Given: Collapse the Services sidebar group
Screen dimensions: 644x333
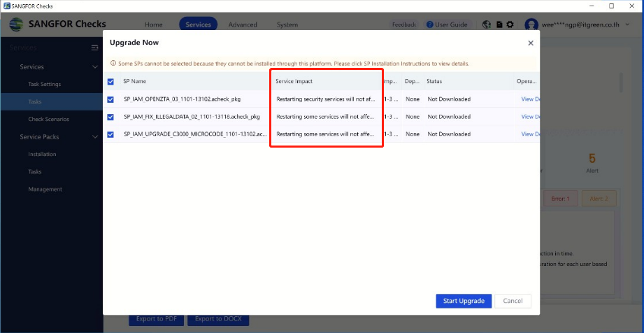Looking at the screenshot, I should [x=95, y=67].
